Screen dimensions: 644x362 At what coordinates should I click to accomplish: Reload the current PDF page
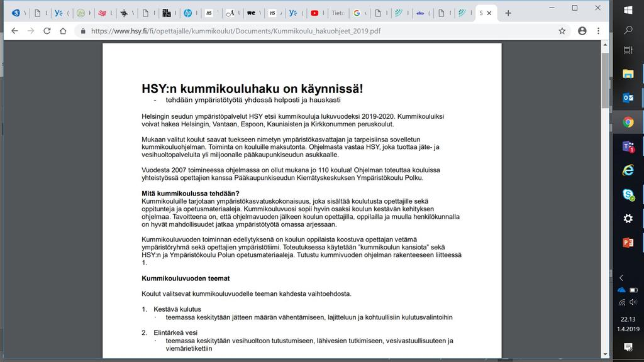tap(47, 31)
